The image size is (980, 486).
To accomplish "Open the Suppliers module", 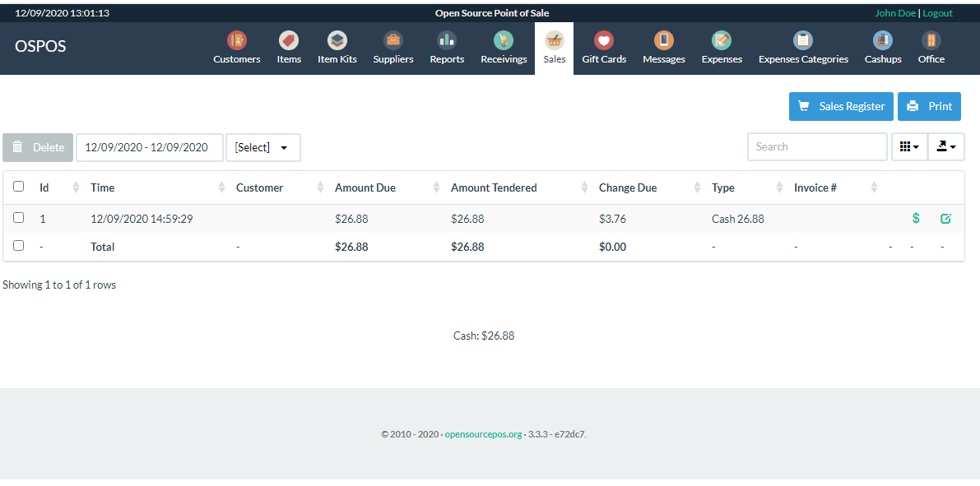I will pyautogui.click(x=392, y=48).
